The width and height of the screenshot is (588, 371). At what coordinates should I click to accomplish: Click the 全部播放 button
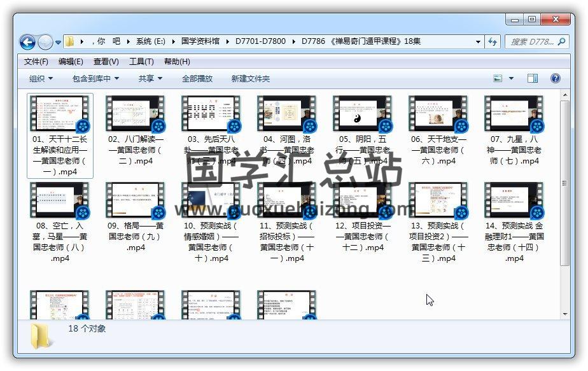coord(197,78)
